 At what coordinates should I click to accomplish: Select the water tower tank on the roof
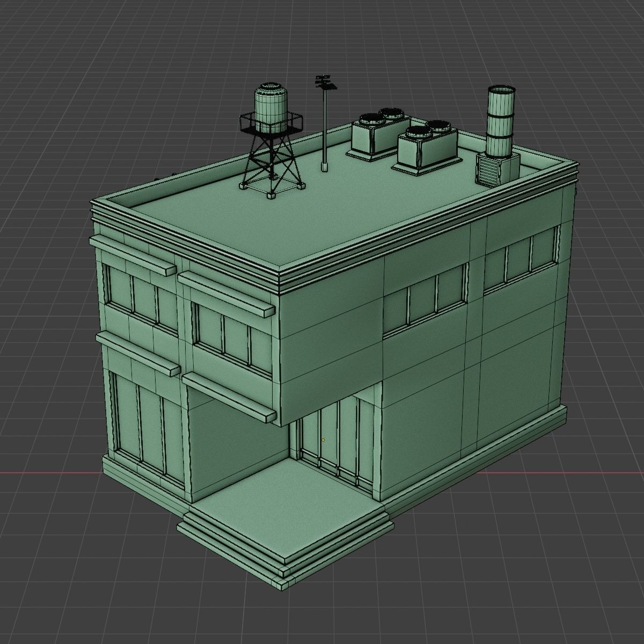(x=271, y=107)
